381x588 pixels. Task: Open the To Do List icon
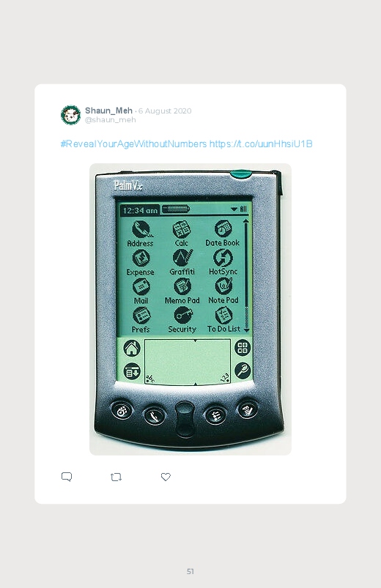[x=223, y=315]
